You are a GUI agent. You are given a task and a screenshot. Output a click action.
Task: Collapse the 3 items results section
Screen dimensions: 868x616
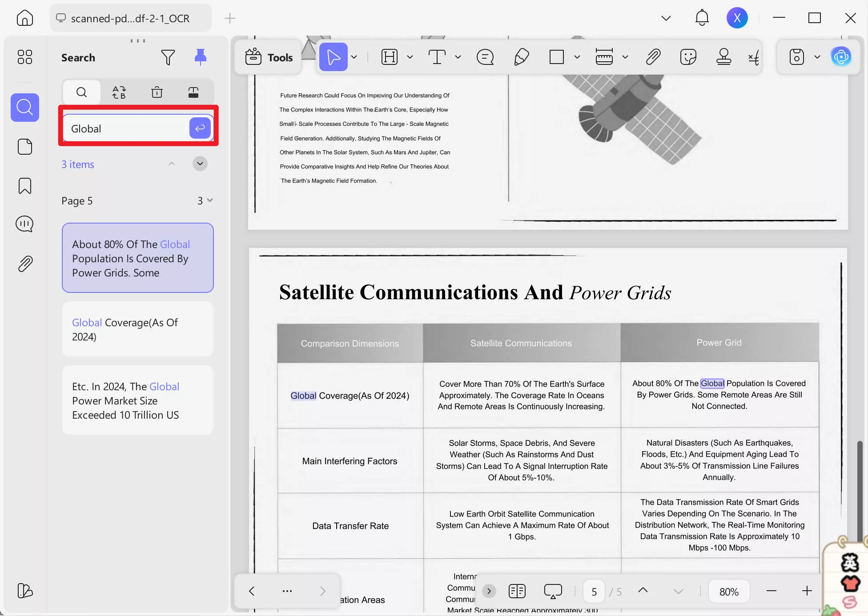click(x=172, y=164)
